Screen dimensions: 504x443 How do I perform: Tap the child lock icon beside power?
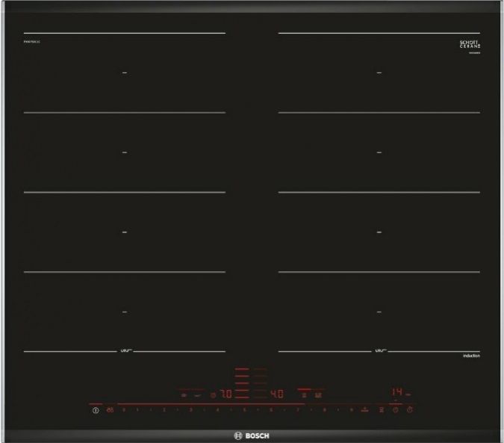(111, 410)
